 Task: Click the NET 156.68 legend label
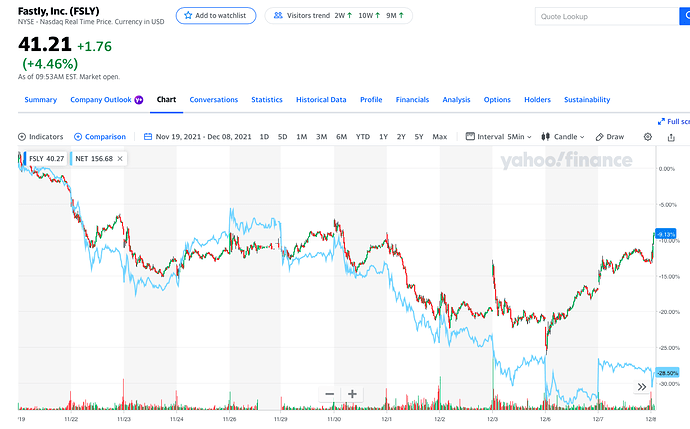pyautogui.click(x=94, y=158)
